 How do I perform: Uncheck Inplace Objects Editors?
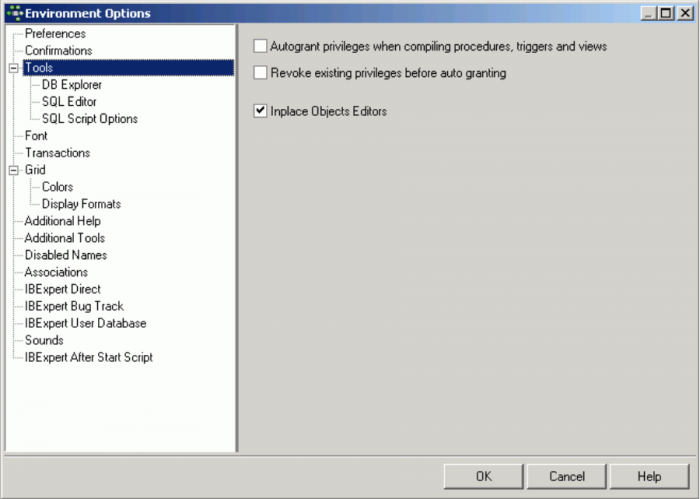tap(260, 111)
